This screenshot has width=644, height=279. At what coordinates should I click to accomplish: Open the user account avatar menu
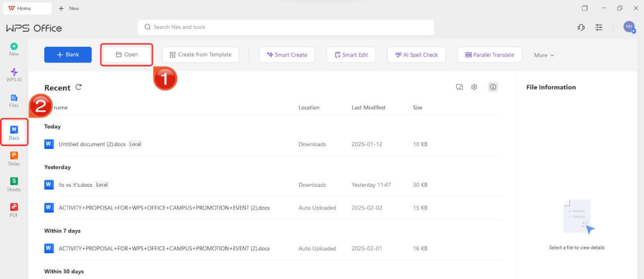click(629, 27)
